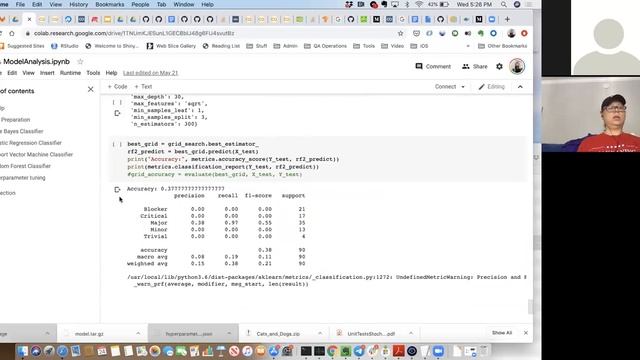Open Colab Insert menu
Image resolution: width=640 pixels, height=360 pixels.
point(47,73)
